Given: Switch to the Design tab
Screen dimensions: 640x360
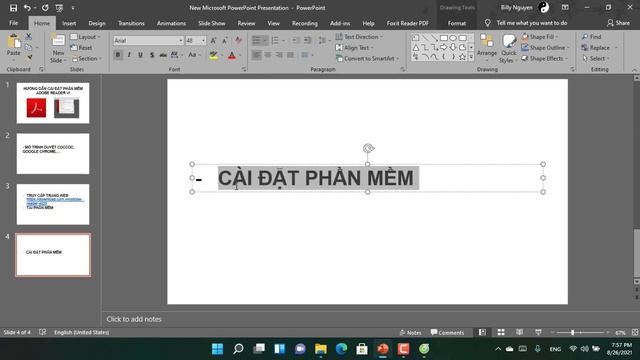Looking at the screenshot, I should 97,23.
